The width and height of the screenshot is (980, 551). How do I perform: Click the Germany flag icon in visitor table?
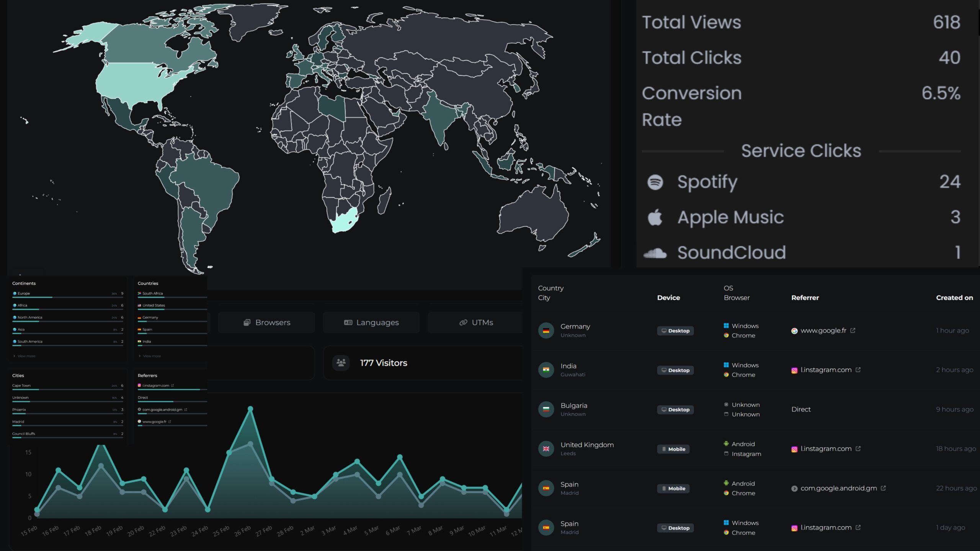point(546,331)
